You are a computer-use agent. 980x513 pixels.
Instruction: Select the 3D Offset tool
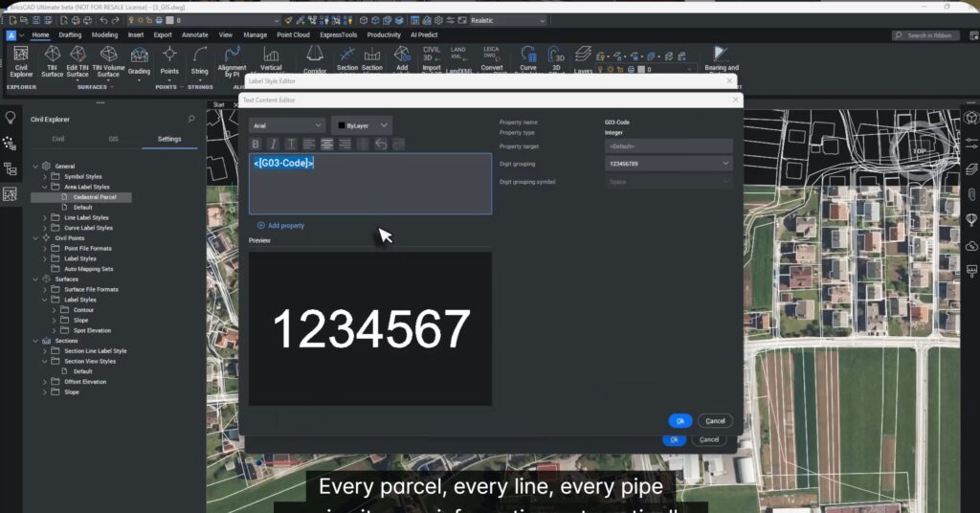pyautogui.click(x=556, y=60)
